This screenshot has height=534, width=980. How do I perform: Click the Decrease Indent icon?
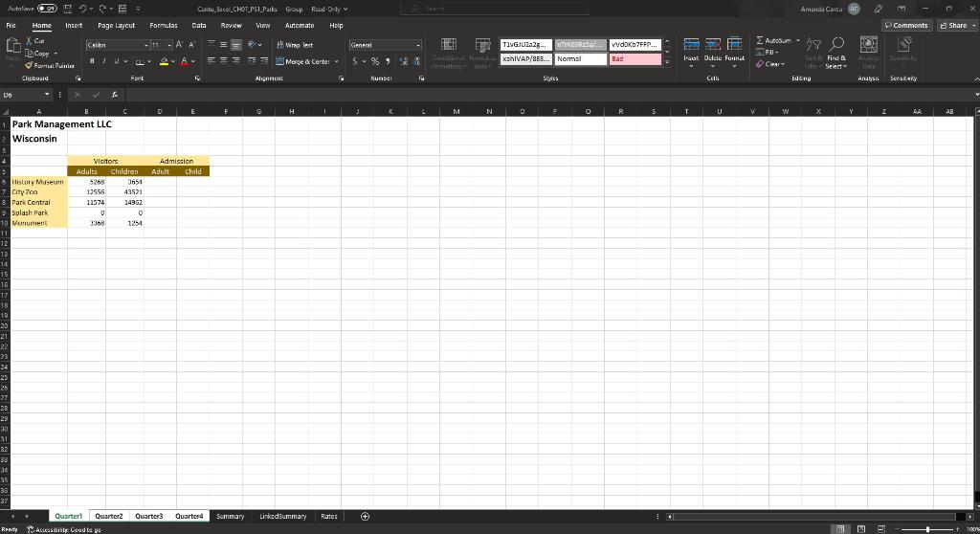252,60
